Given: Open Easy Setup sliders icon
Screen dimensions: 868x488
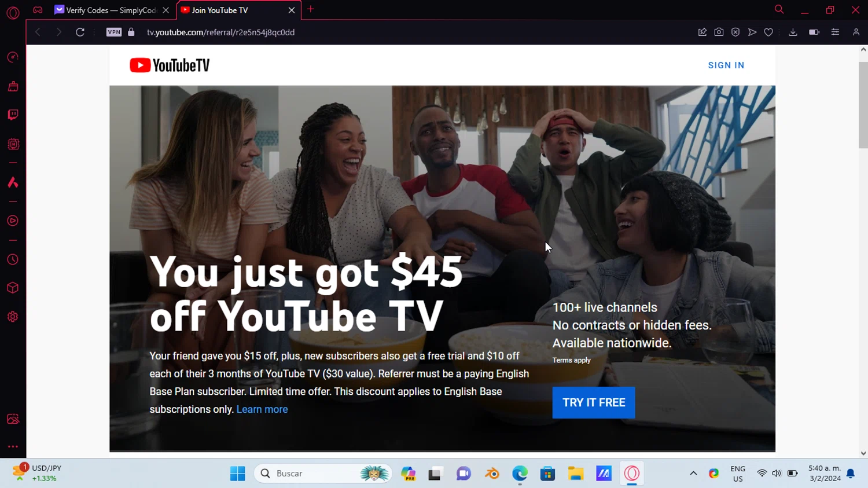Looking at the screenshot, I should tap(835, 32).
